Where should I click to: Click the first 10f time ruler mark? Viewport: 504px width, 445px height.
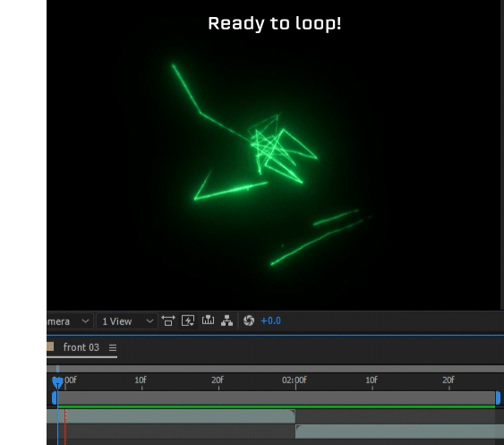point(141,380)
